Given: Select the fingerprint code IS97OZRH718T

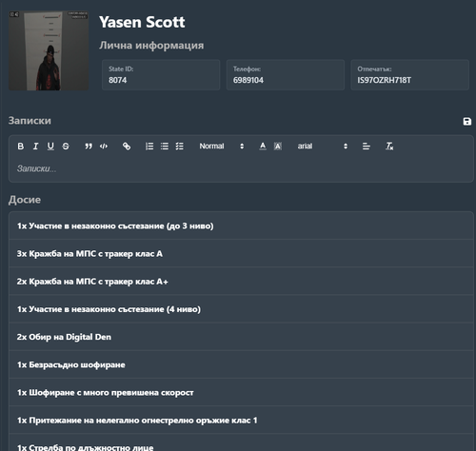Looking at the screenshot, I should [384, 80].
